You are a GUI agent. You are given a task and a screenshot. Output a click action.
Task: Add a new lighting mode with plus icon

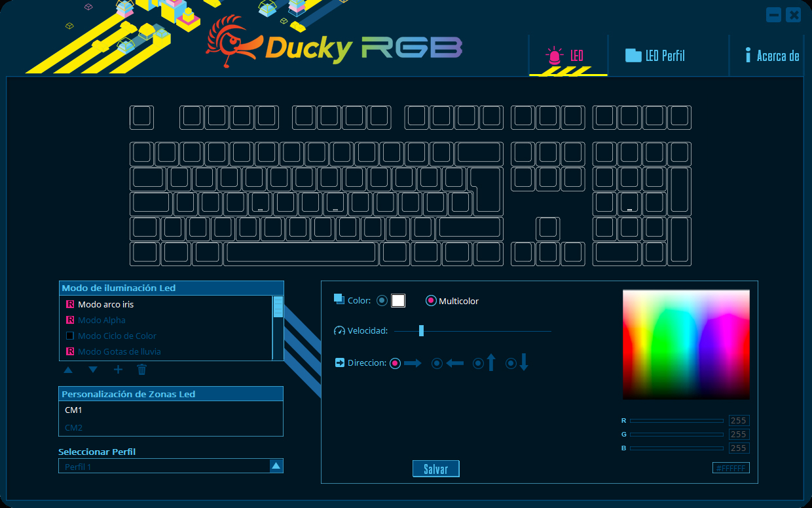pos(118,370)
